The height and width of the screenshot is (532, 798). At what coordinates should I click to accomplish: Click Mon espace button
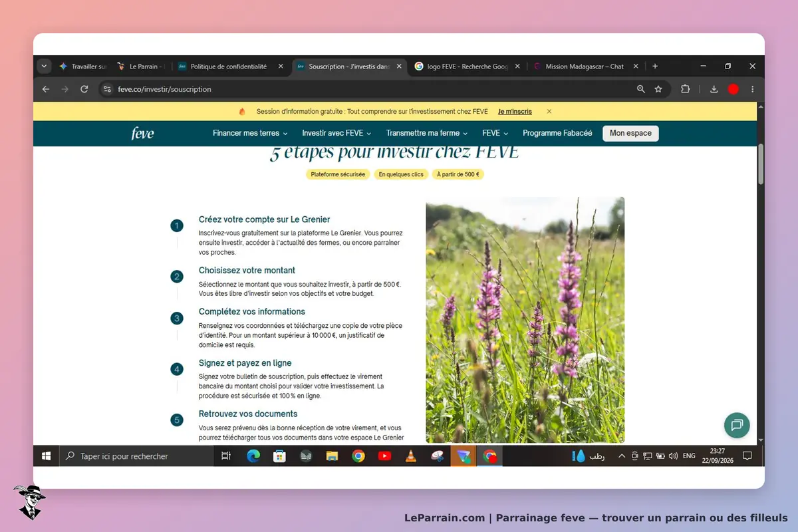pos(630,133)
